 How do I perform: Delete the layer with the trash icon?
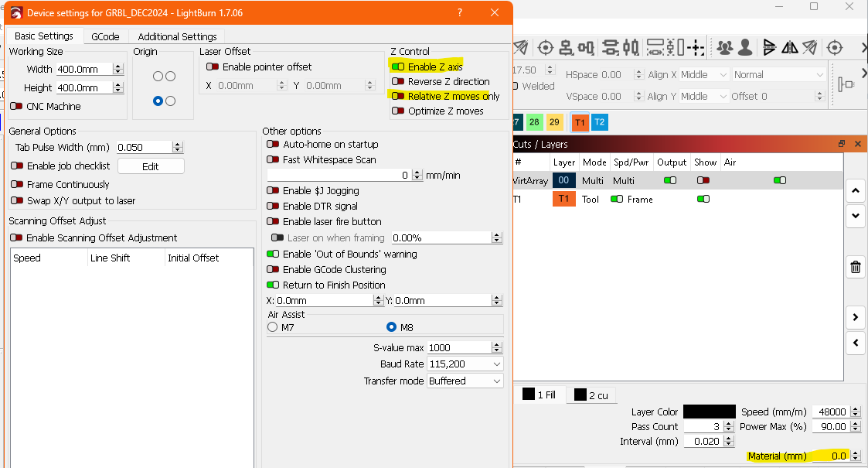856,268
